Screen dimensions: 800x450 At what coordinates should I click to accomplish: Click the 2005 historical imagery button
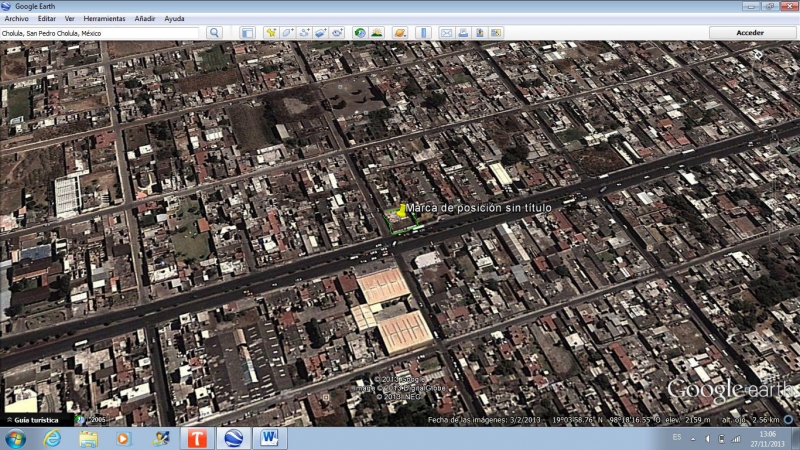(95, 420)
